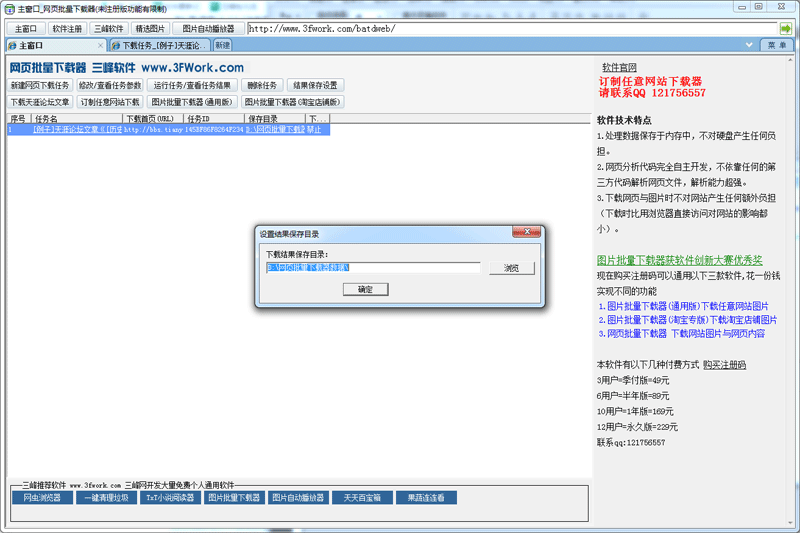Open 精选图片 from the toolbar

150,29
